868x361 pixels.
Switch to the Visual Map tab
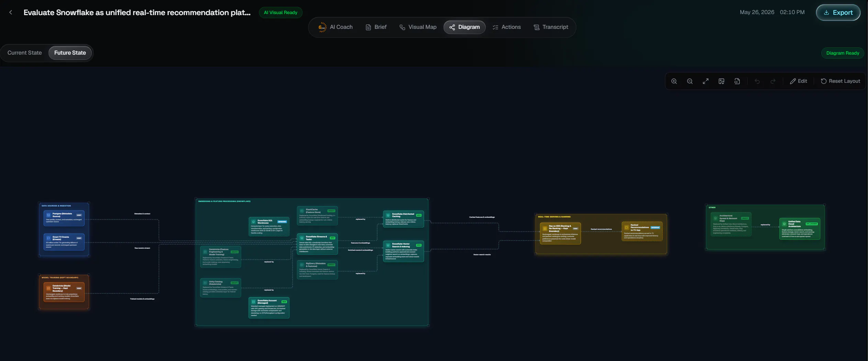tap(418, 27)
